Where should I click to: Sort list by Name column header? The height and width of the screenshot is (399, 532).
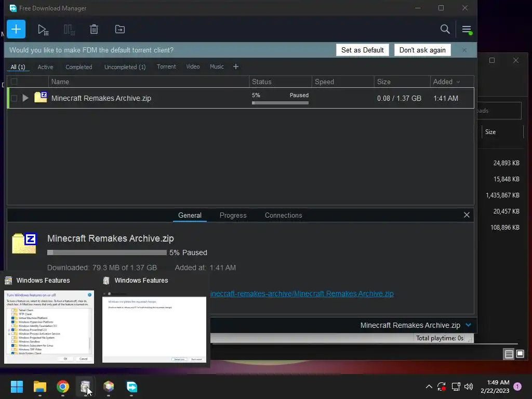click(149, 82)
